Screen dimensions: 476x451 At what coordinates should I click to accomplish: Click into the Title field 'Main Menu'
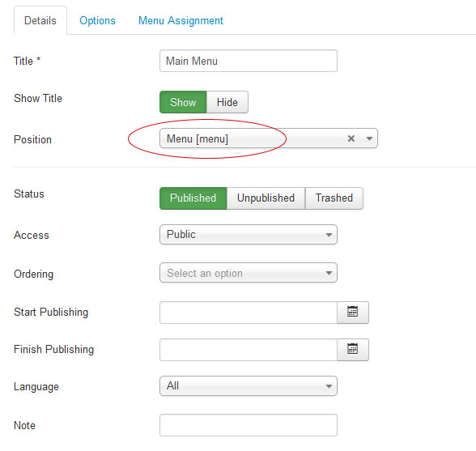249,61
